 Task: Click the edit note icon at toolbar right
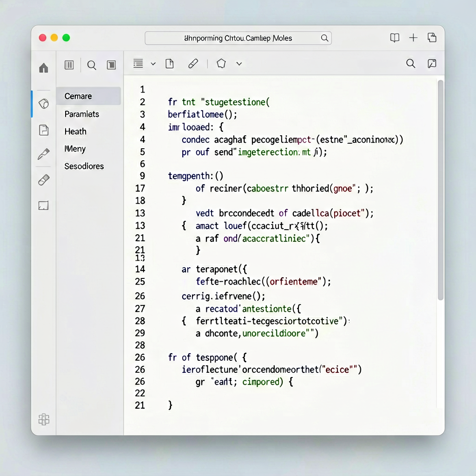point(432,63)
